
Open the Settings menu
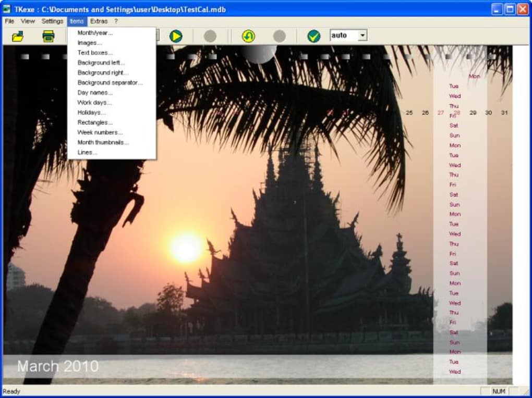click(52, 21)
